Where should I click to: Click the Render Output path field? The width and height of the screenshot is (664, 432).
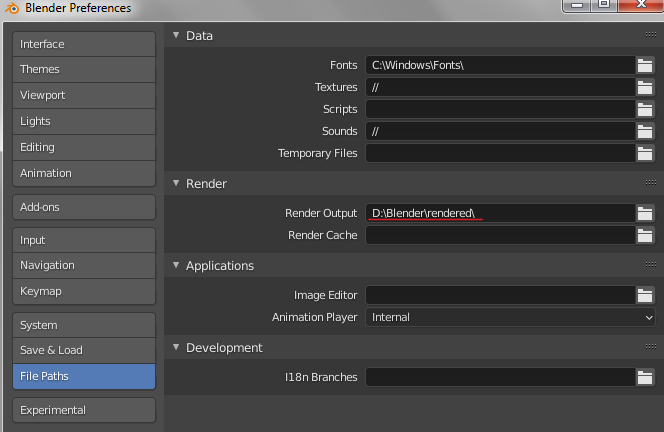click(500, 213)
